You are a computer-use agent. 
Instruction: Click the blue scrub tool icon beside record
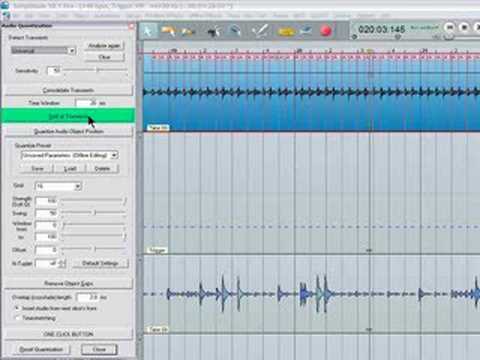click(x=306, y=31)
